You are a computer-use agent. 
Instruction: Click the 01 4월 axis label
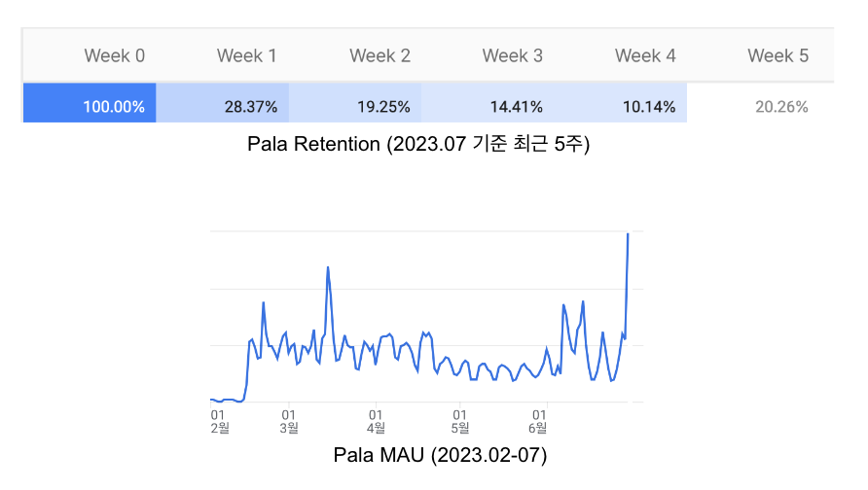pyautogui.click(x=375, y=421)
